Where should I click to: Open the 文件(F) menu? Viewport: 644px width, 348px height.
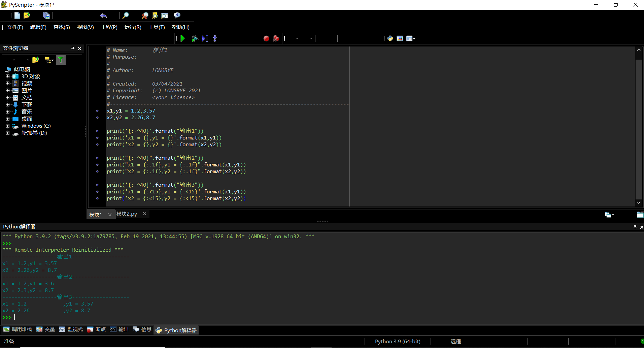tap(15, 27)
